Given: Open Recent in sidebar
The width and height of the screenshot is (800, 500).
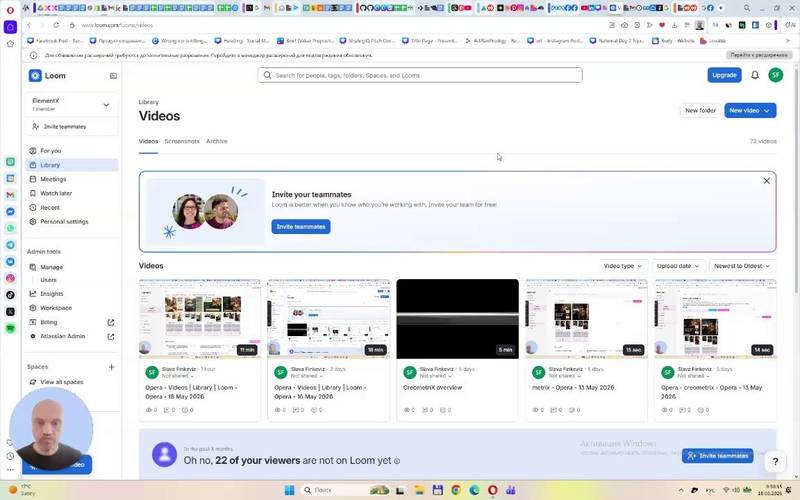Looking at the screenshot, I should 71,208.
